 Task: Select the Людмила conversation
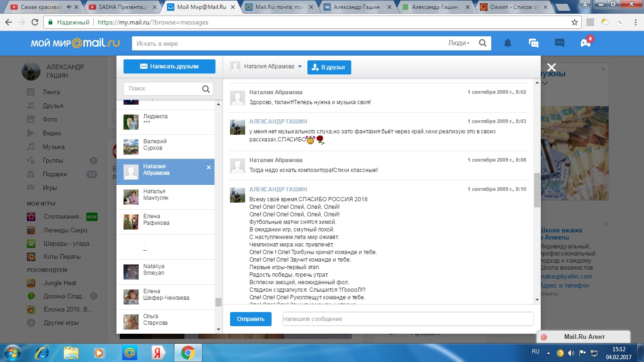[x=165, y=122]
